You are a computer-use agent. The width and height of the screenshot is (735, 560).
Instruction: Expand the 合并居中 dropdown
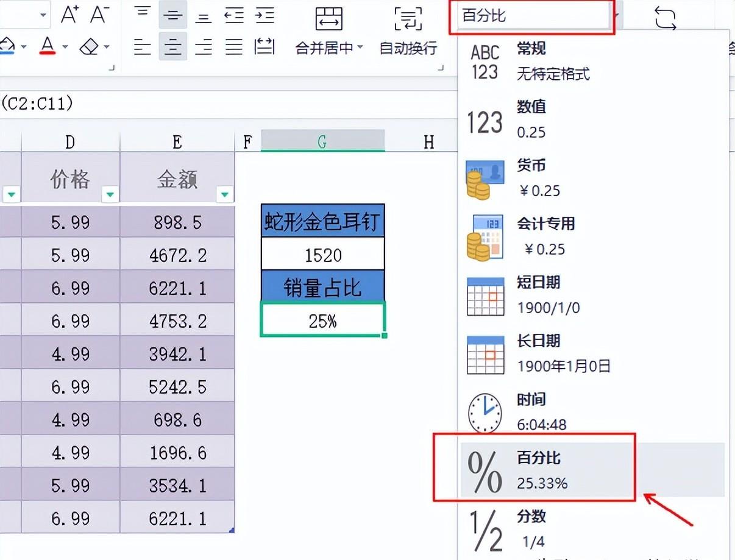tap(360, 48)
